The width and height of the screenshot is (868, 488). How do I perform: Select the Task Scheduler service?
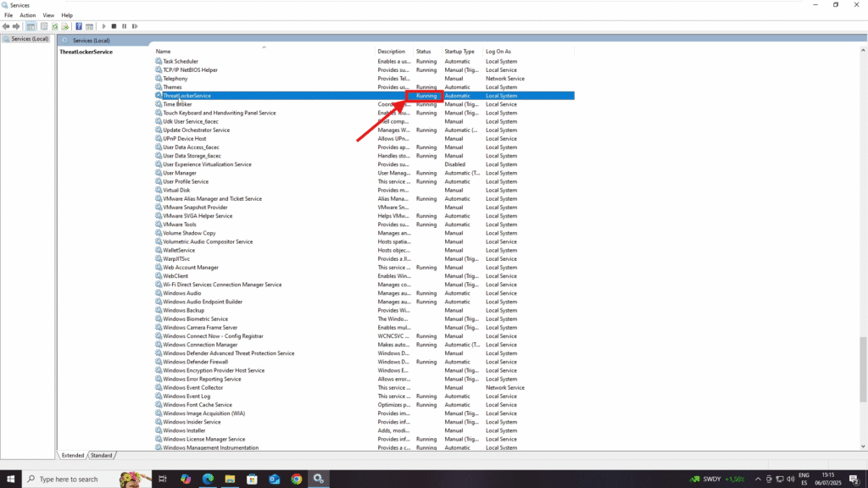coord(181,61)
